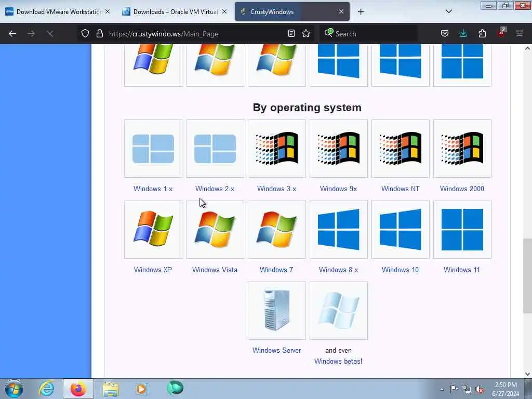Open the Windows XP logo thumbnail
532x399 pixels.
coord(153,230)
